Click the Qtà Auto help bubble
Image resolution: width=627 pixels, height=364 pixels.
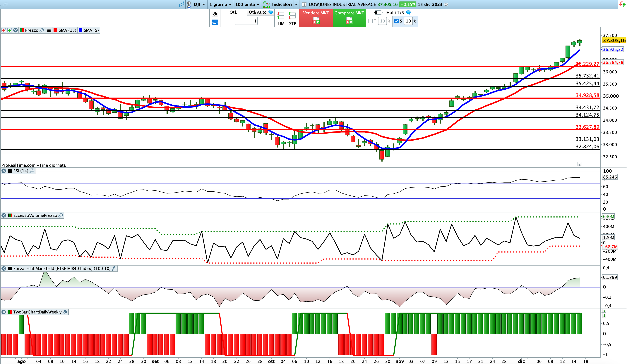271,12
